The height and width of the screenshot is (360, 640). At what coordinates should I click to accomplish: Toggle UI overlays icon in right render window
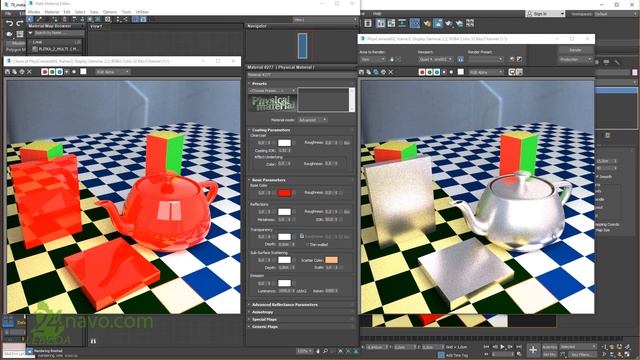pyautogui.click(x=512, y=72)
